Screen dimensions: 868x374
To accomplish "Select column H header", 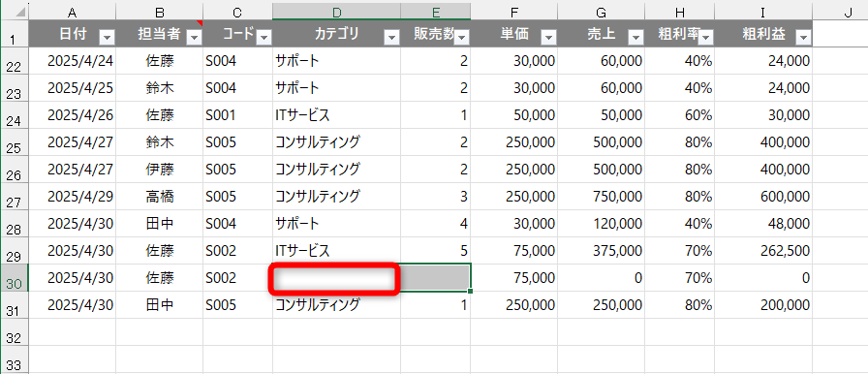I will click(680, 12).
